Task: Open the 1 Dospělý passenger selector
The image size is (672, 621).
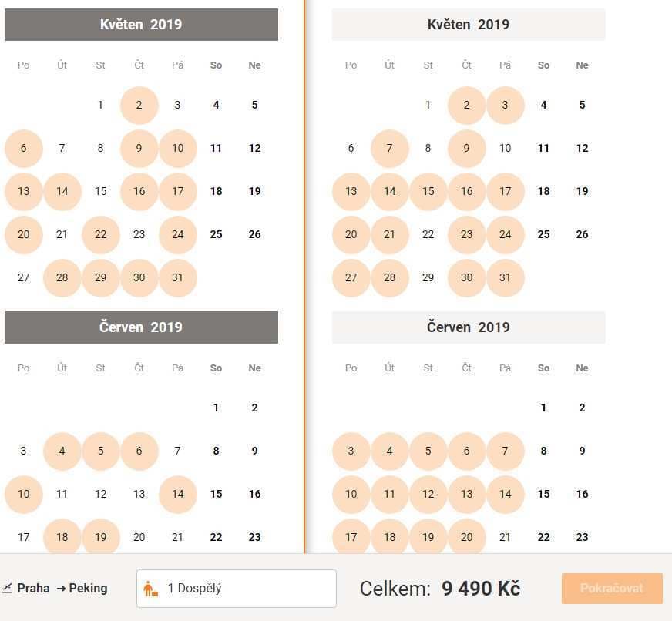Action: (x=237, y=589)
